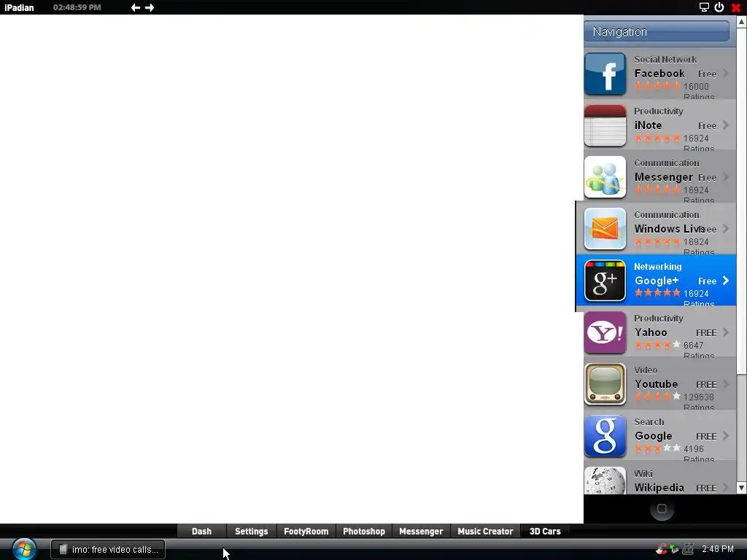Open the iNote notepad icon

605,125
